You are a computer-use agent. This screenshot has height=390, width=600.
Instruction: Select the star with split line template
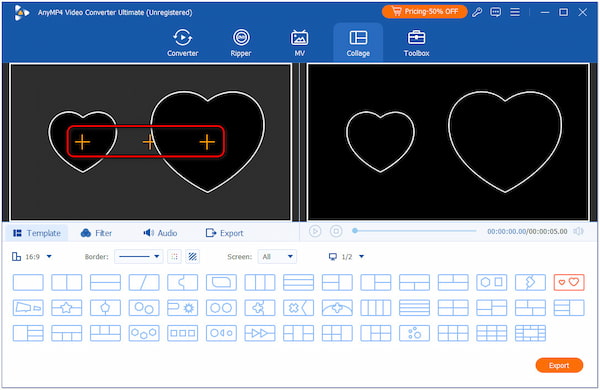click(x=67, y=308)
